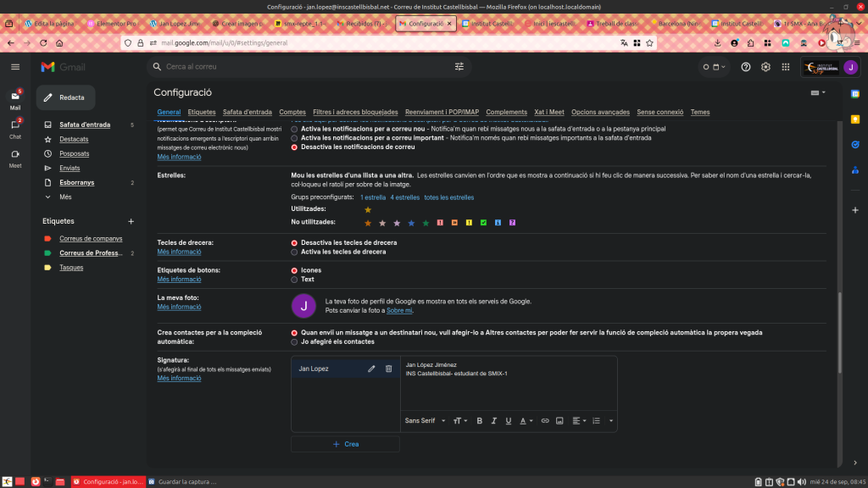Switch to the Etiquetes settings tab
This screenshot has height=488, width=868.
point(202,112)
